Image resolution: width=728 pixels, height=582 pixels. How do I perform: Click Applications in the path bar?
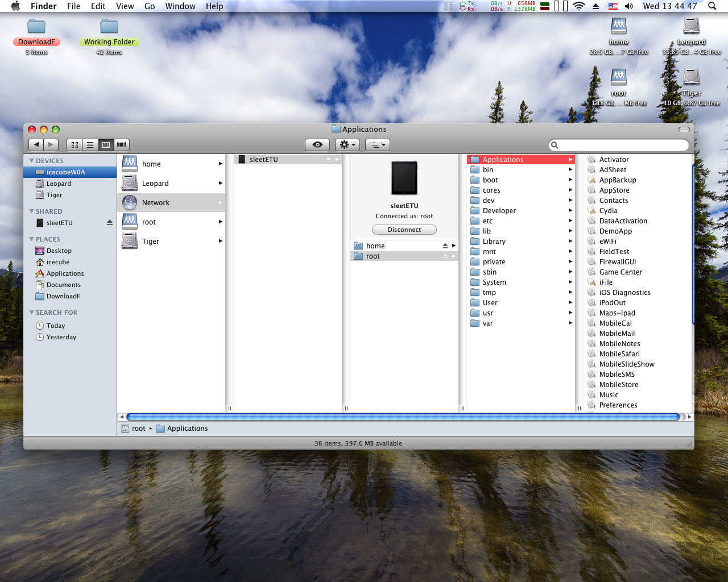[182, 429]
